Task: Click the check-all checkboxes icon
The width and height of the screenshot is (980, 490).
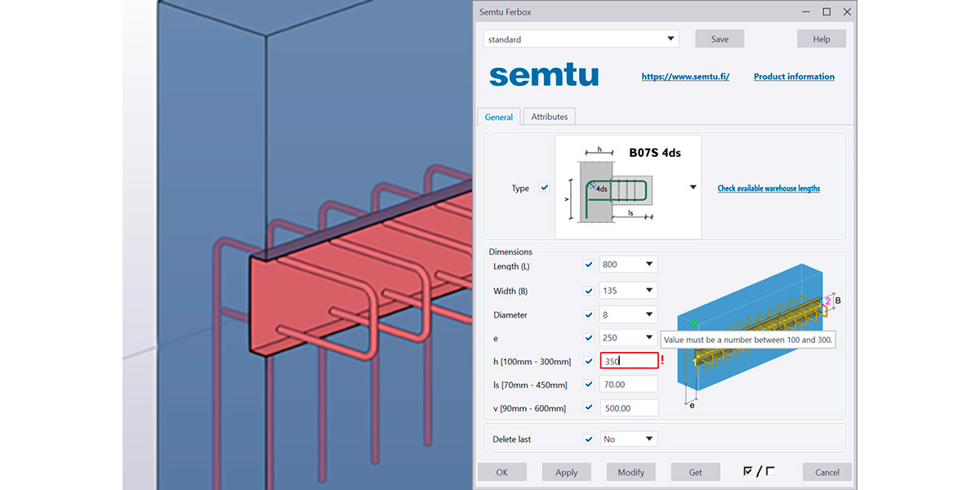Action: pos(748,471)
